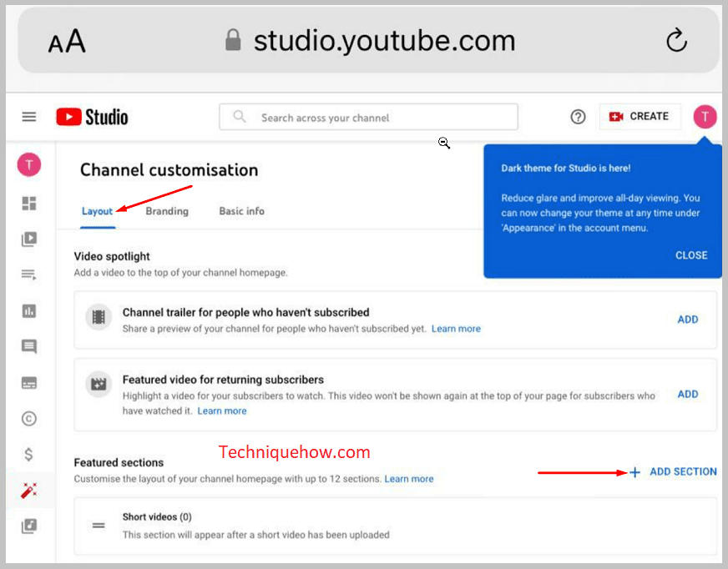The height and width of the screenshot is (569, 728).
Task: Close the dark theme notification
Action: click(691, 255)
